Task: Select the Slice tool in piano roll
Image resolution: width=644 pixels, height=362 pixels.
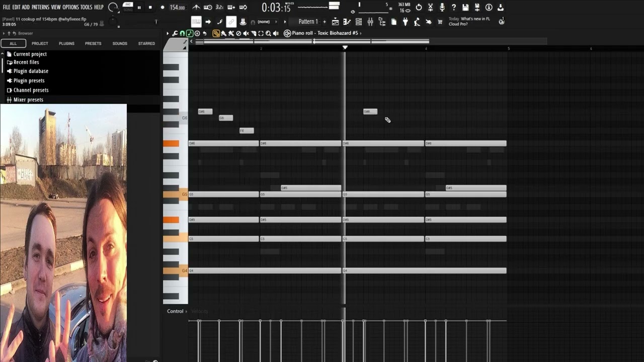Action: click(254, 33)
